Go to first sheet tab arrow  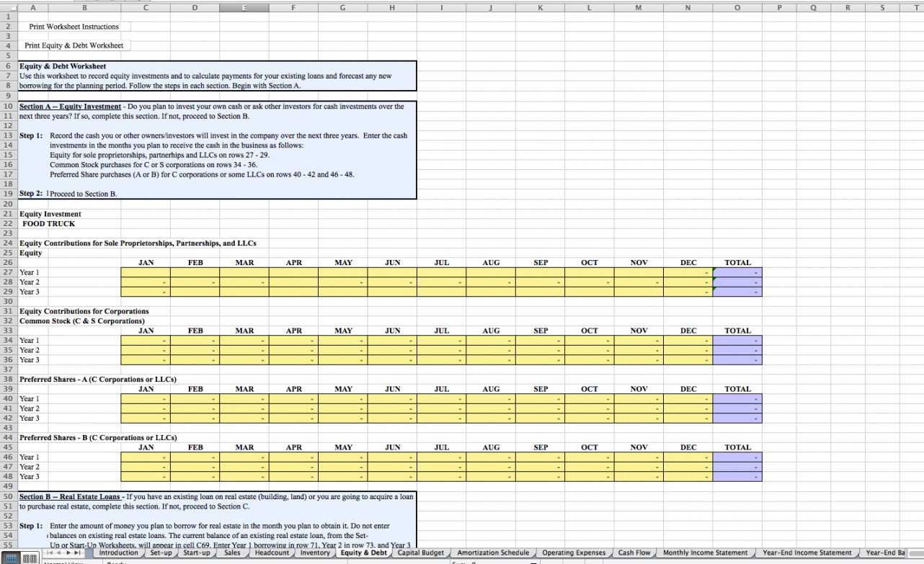pos(51,553)
